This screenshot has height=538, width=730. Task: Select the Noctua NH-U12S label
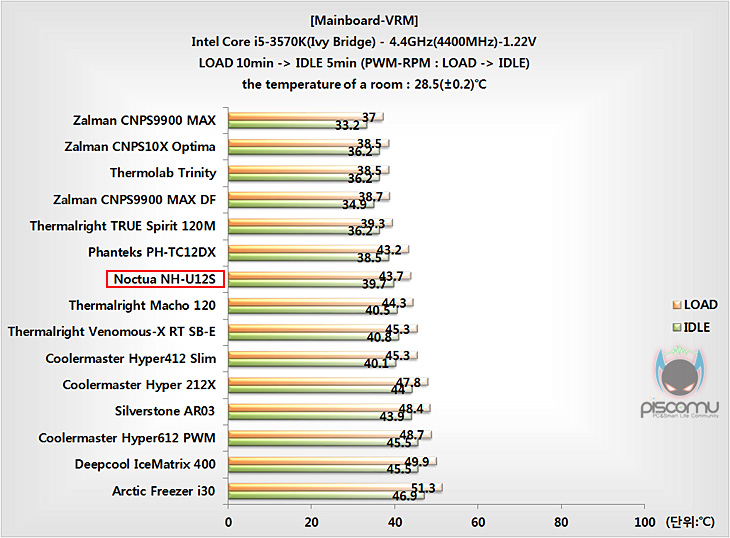tap(165, 279)
